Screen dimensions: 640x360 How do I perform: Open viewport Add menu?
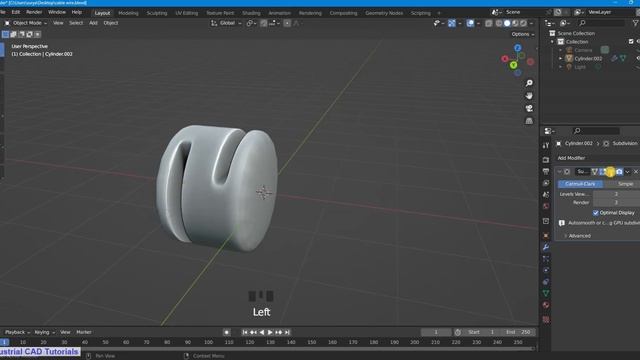(93, 23)
